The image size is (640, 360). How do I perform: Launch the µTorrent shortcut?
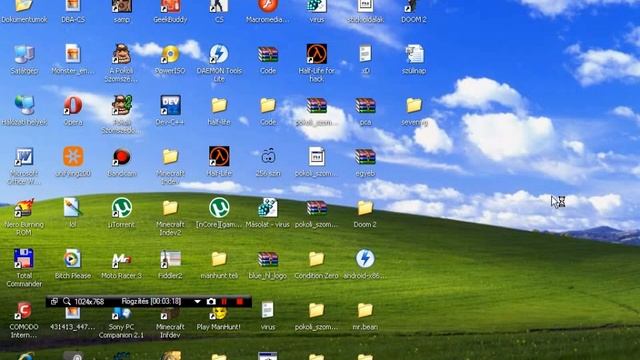click(122, 208)
